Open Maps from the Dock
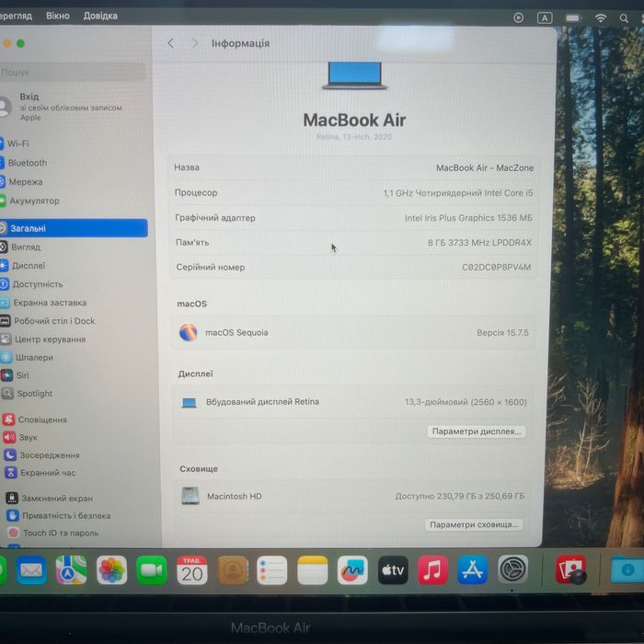 pos(71,569)
